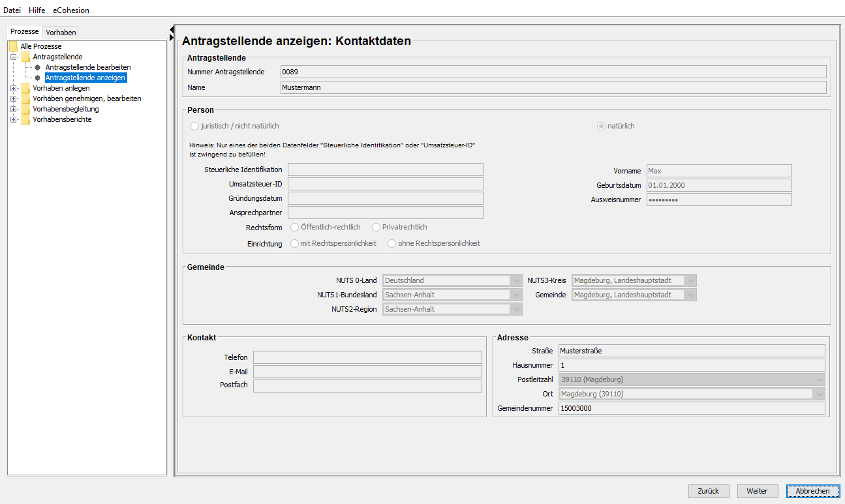845x504 pixels.
Task: Expand Vorhaben genehmigen, bearbeiten node
Action: tap(13, 98)
